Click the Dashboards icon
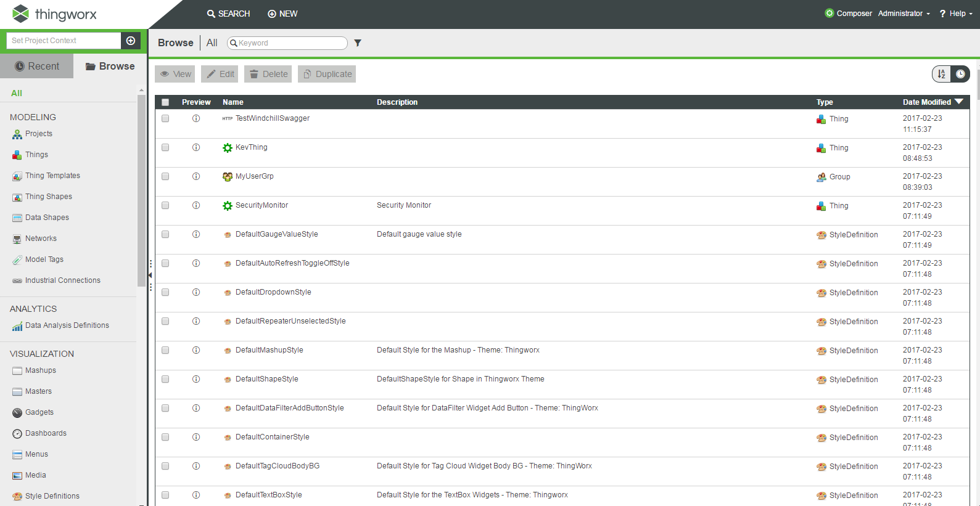 pos(17,434)
